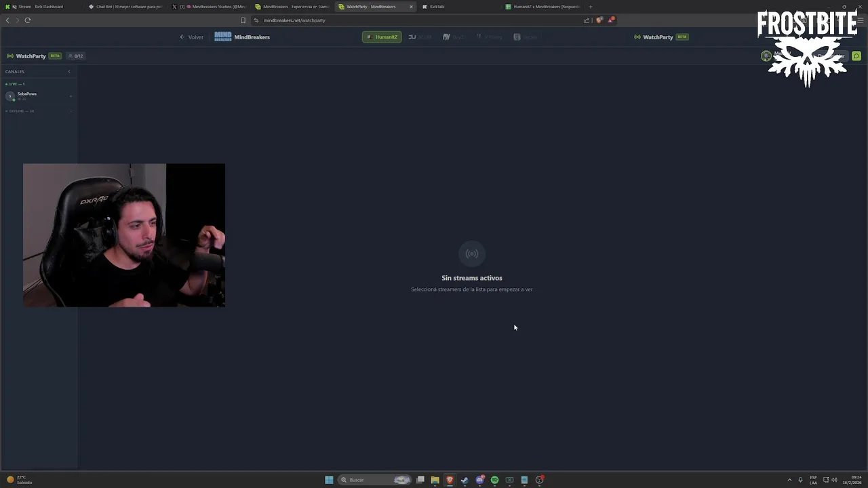Collapse the Live channels group header

pyautogui.click(x=15, y=84)
